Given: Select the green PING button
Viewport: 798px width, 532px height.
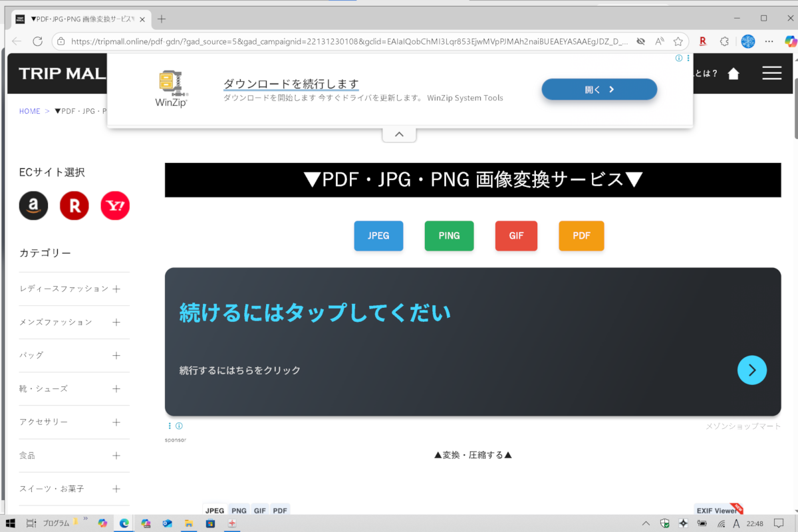Looking at the screenshot, I should (x=449, y=235).
